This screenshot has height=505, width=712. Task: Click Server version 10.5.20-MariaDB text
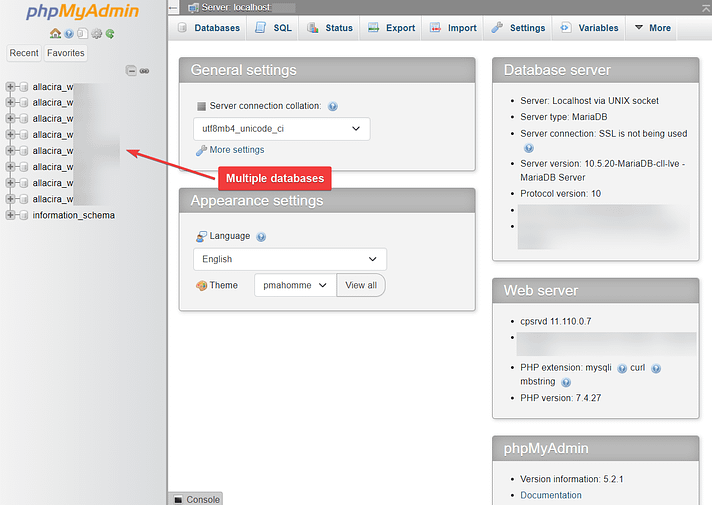pyautogui.click(x=603, y=170)
